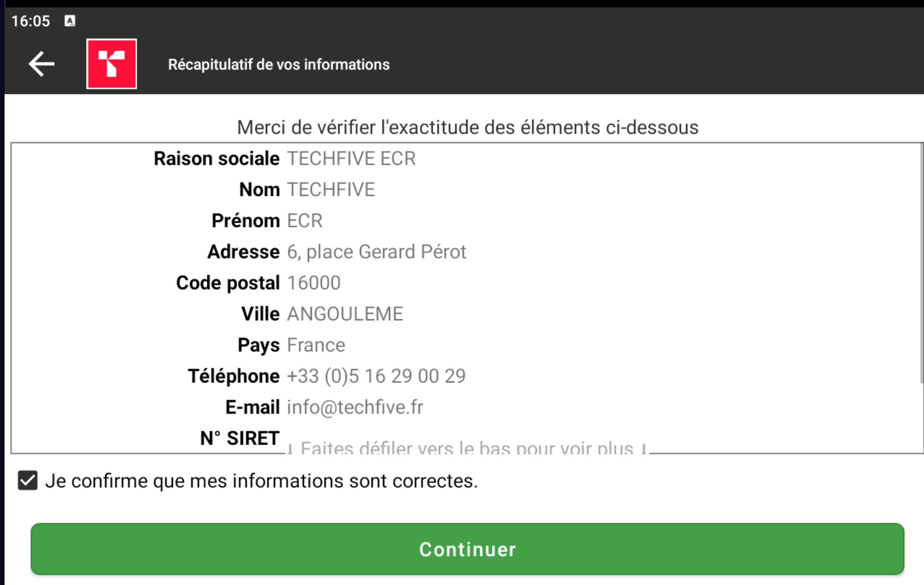Click the postal code 16000
924x585 pixels.
pos(314,283)
